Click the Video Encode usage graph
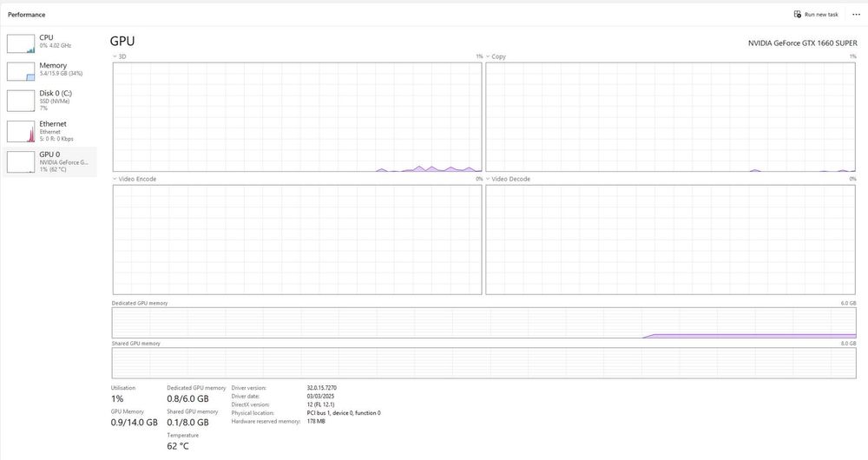The image size is (868, 460). [x=297, y=240]
